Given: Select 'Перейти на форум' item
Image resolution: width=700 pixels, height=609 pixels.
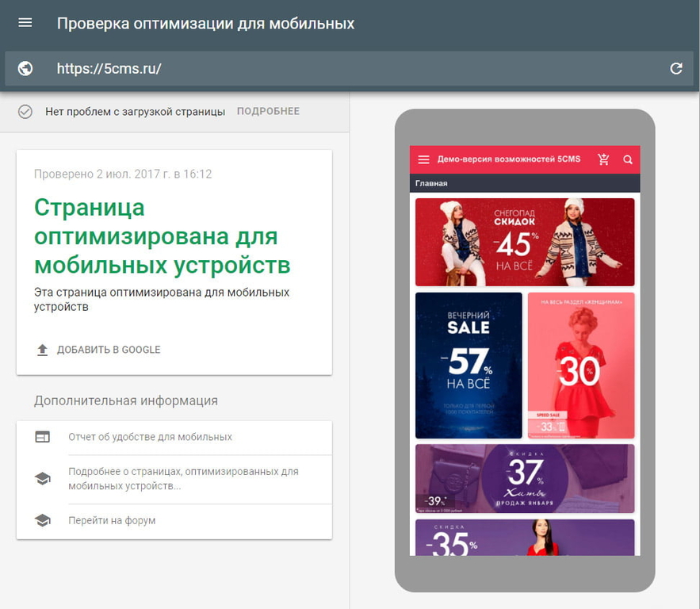Looking at the screenshot, I should [x=112, y=521].
